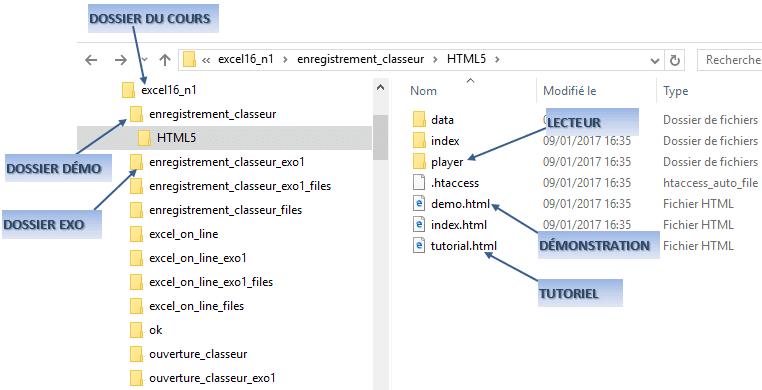
Task: Go forward with the right arrow button
Action: click(120, 60)
